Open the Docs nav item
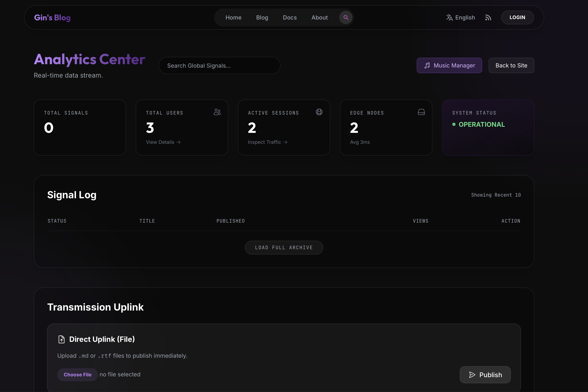The height and width of the screenshot is (392, 588). (290, 17)
